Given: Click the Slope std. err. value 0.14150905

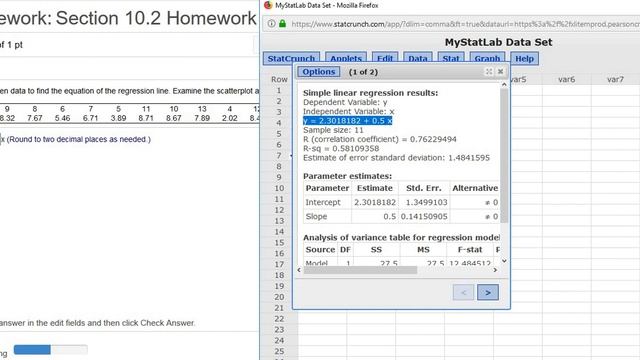Looking at the screenshot, I should [x=424, y=216].
